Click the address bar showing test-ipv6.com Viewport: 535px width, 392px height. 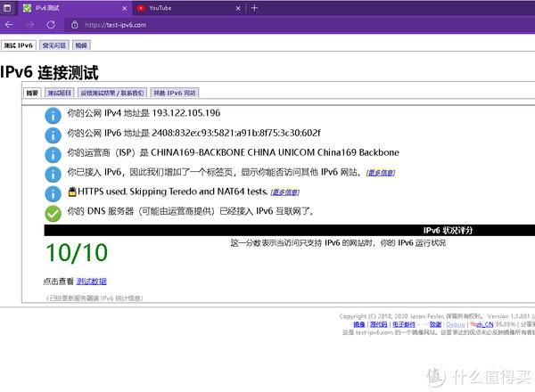click(116, 25)
